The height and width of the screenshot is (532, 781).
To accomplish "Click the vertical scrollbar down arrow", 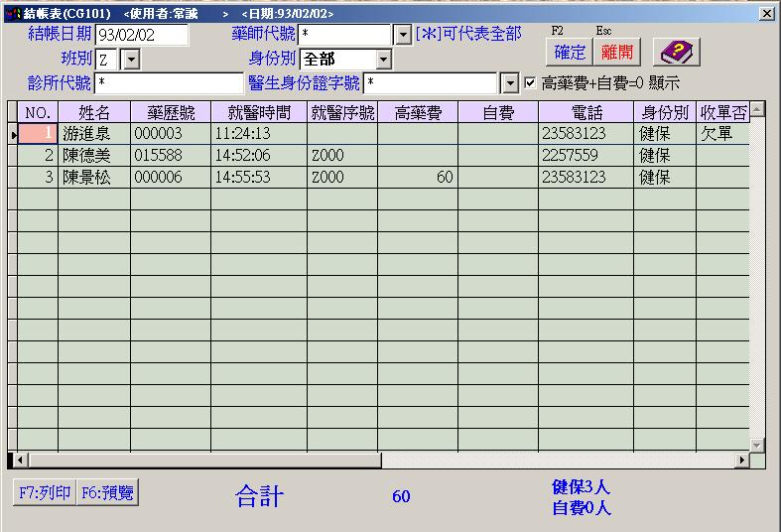I will 757,445.
